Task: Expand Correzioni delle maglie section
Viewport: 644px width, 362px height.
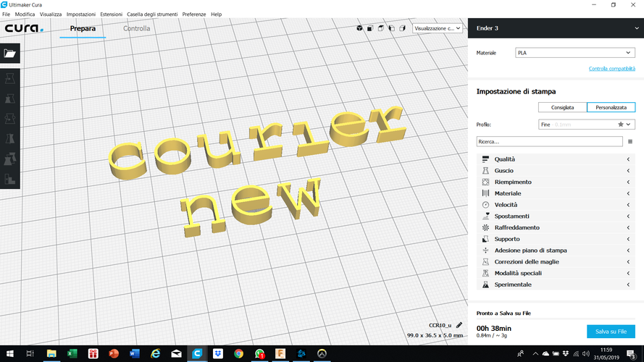Action: point(556,262)
